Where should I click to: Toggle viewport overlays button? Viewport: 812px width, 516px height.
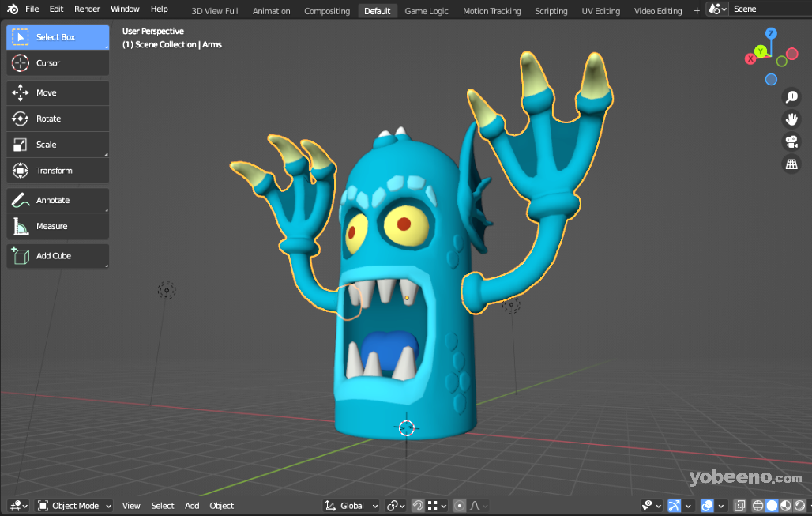(x=706, y=506)
